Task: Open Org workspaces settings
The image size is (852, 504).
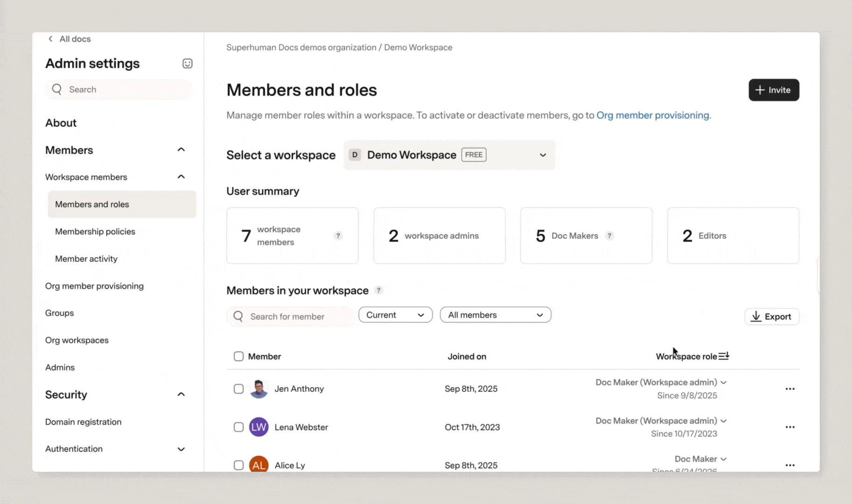Action: coord(77,340)
